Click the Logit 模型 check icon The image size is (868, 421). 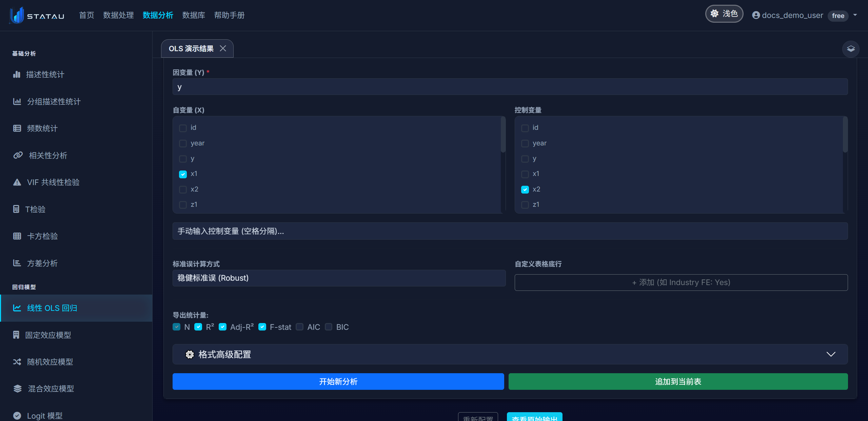point(17,416)
